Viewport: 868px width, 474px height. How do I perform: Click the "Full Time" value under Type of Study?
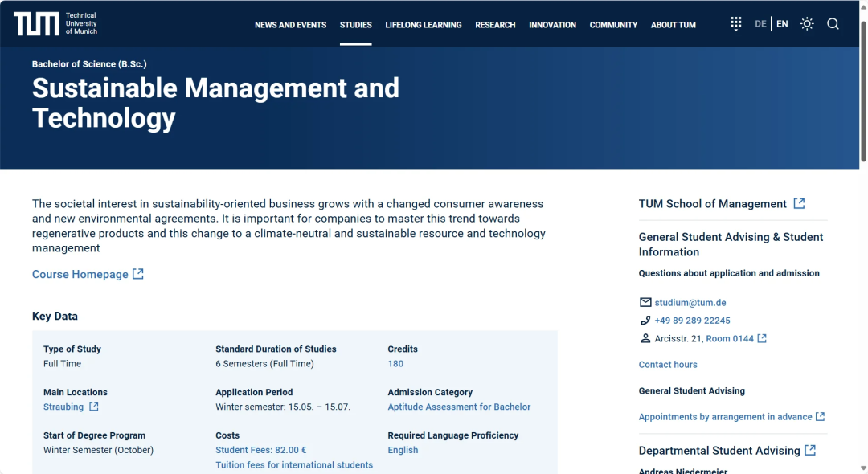click(63, 363)
